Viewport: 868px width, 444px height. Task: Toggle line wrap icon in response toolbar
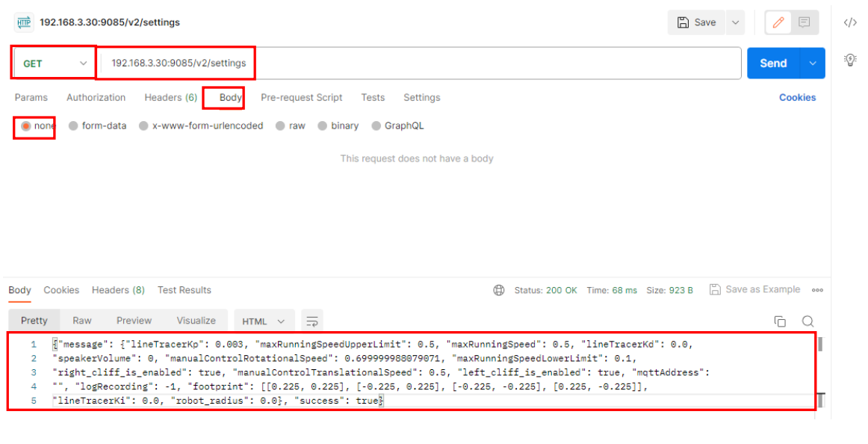[x=312, y=321]
